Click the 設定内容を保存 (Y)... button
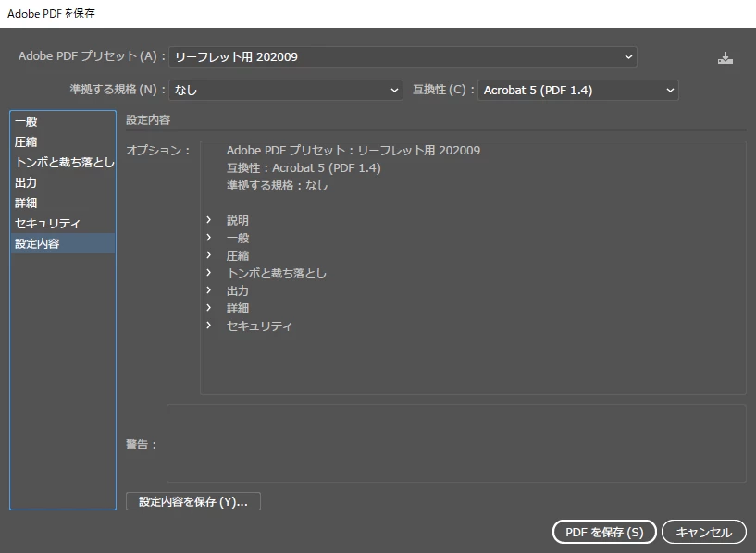The image size is (756, 553). [192, 501]
